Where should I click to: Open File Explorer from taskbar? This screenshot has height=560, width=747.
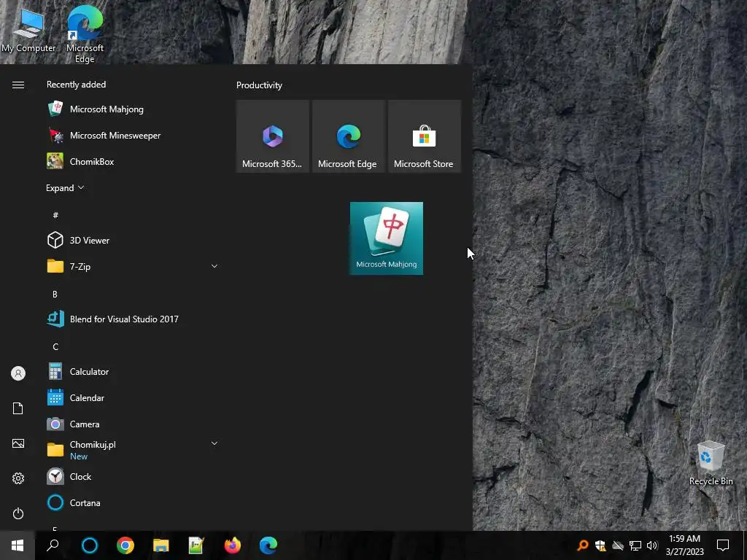[x=161, y=545]
